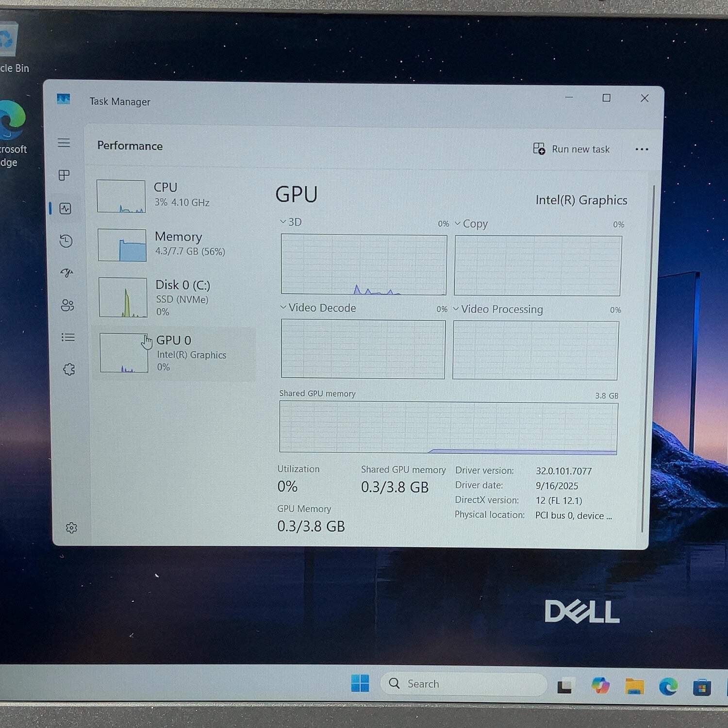Screen dimensions: 728x728
Task: Open the Users sidebar icon
Action: pos(67,305)
